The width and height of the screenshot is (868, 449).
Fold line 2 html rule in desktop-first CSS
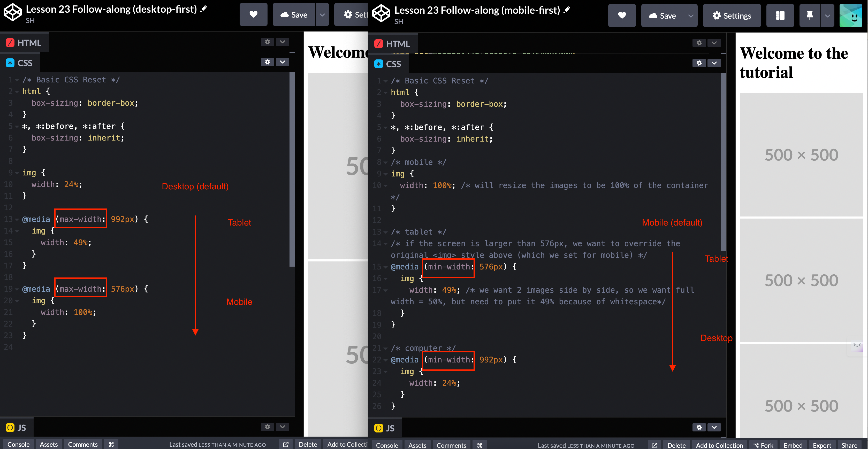click(17, 92)
